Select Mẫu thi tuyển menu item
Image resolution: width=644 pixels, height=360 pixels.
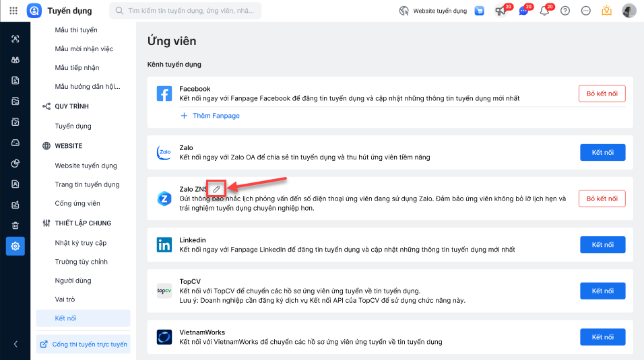pos(76,30)
